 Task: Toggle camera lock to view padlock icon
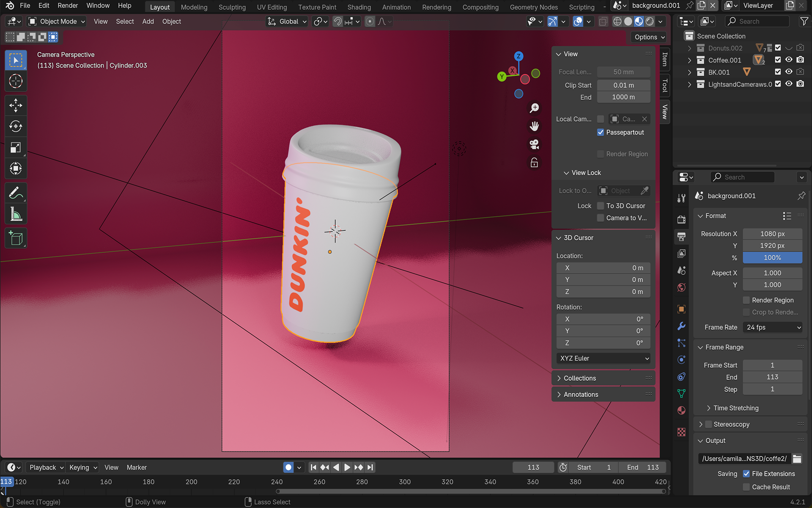click(534, 163)
